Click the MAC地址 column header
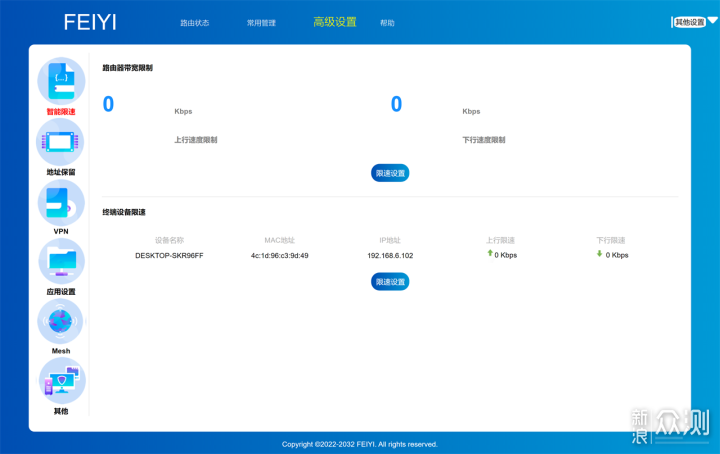The image size is (720, 454). tap(280, 241)
